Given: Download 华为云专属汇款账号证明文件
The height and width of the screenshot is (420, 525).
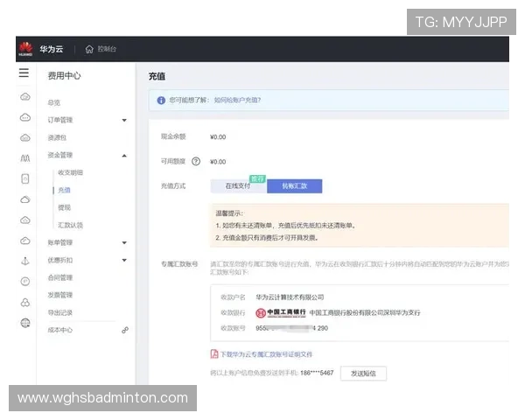Looking at the screenshot, I should [266, 354].
